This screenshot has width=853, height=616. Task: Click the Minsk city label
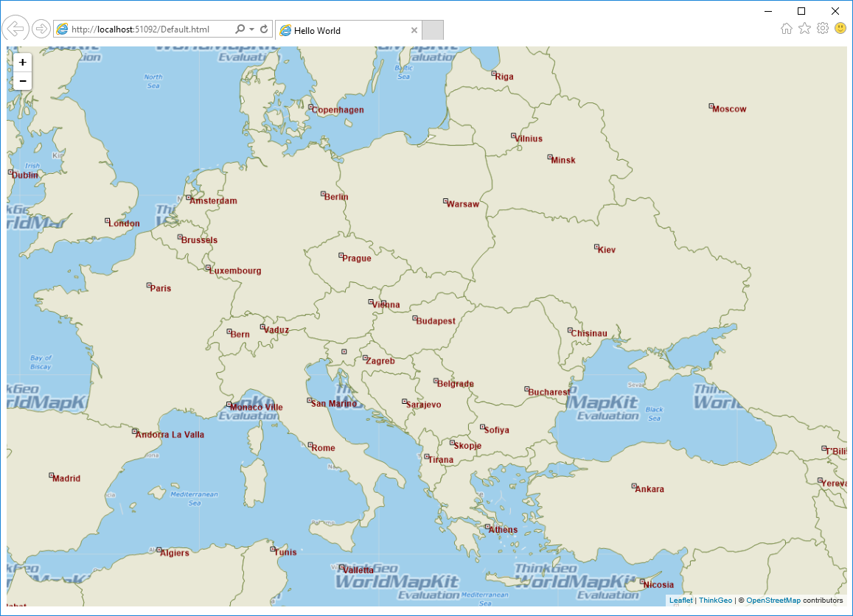(x=563, y=160)
